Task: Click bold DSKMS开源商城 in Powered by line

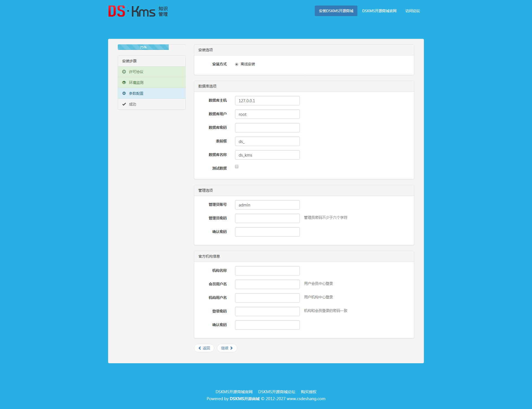Action: pyautogui.click(x=245, y=399)
